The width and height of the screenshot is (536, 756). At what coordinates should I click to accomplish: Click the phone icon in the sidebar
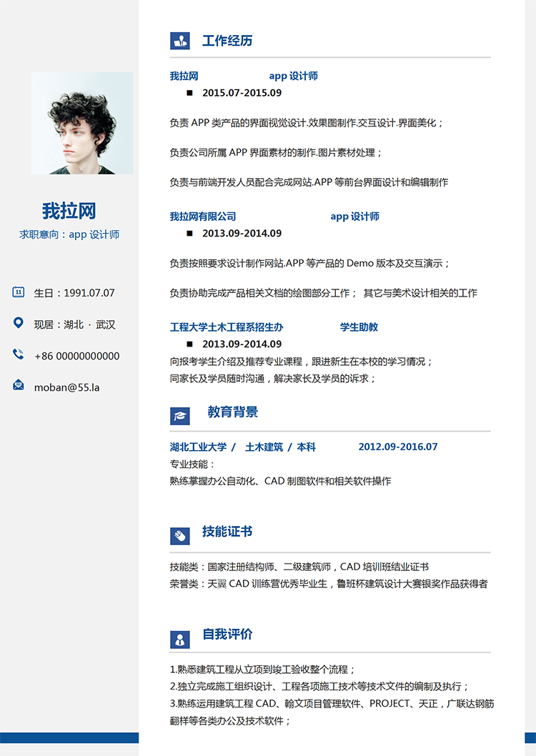(x=18, y=354)
